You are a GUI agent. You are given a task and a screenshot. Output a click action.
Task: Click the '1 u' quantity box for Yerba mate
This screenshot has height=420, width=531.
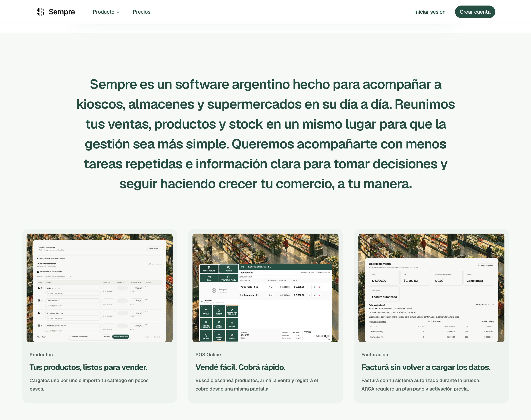click(271, 287)
